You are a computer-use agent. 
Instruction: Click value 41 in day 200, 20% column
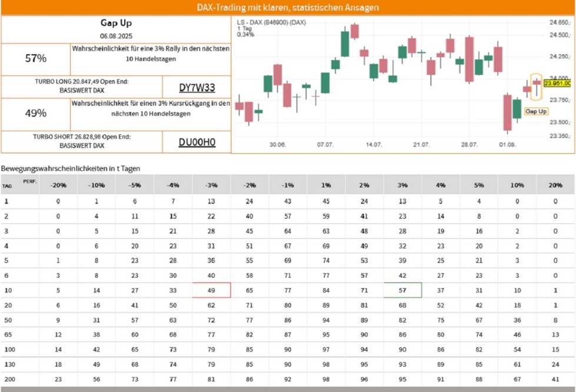(555, 379)
